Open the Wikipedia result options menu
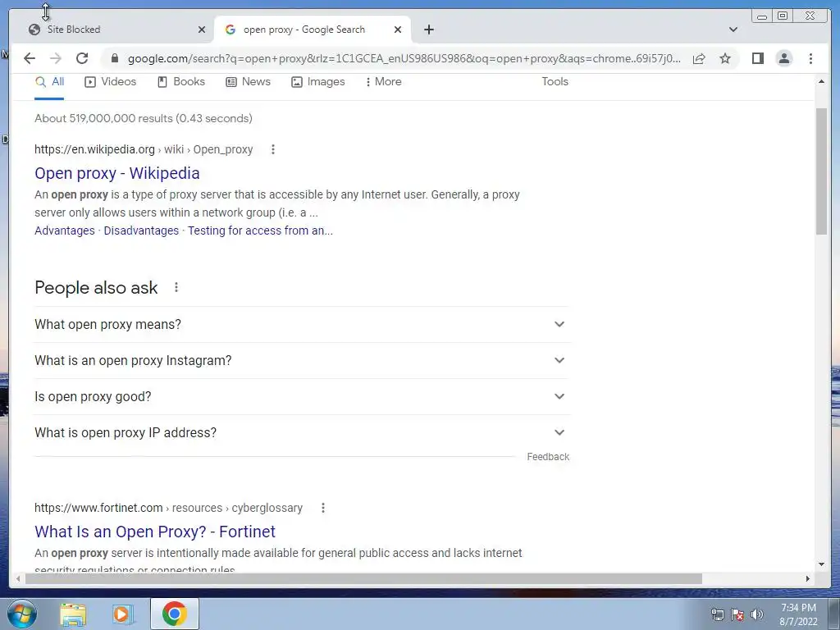Viewport: 840px width, 630px height. (x=272, y=149)
